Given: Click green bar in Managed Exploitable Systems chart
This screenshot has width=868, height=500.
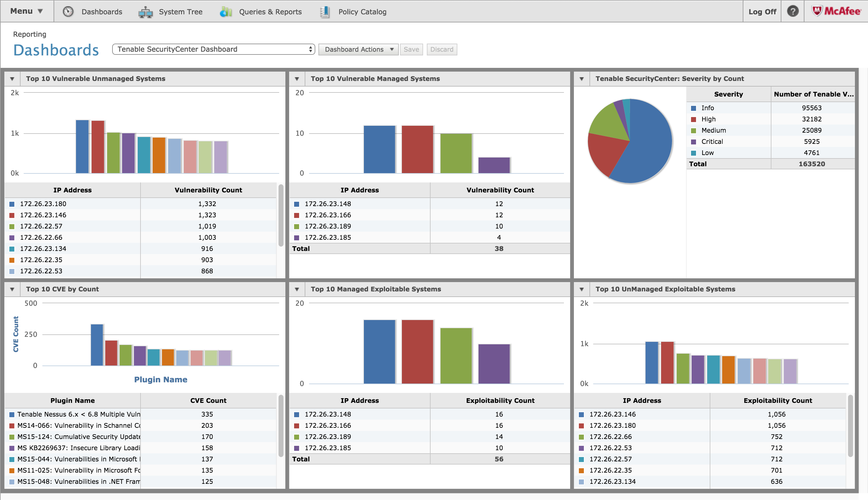Looking at the screenshot, I should click(x=456, y=356).
